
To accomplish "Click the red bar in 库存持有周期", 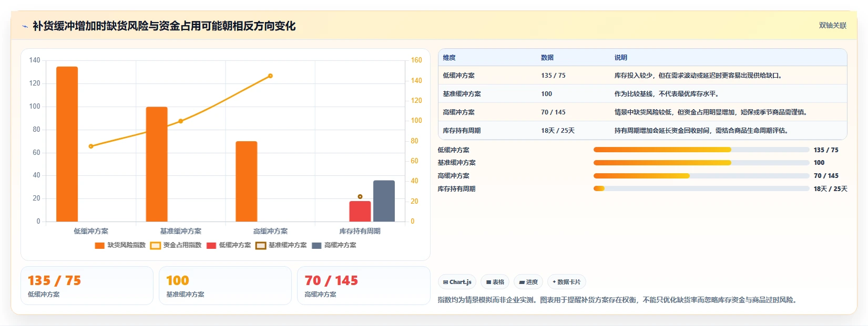I will point(360,211).
